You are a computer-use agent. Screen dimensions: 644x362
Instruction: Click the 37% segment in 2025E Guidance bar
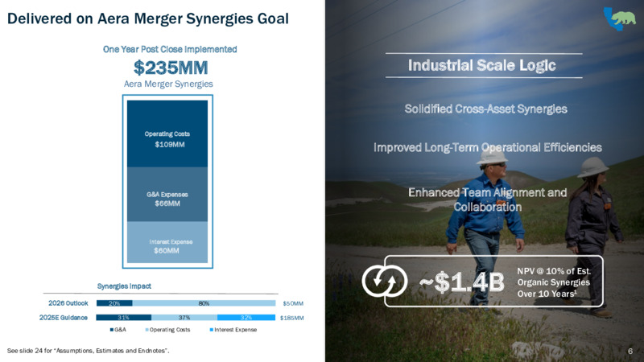184,317
